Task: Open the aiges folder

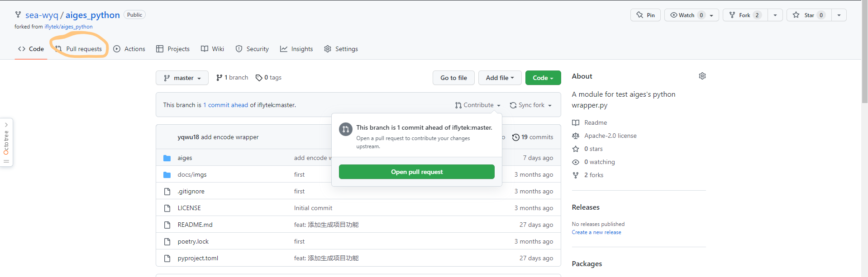Action: point(185,158)
